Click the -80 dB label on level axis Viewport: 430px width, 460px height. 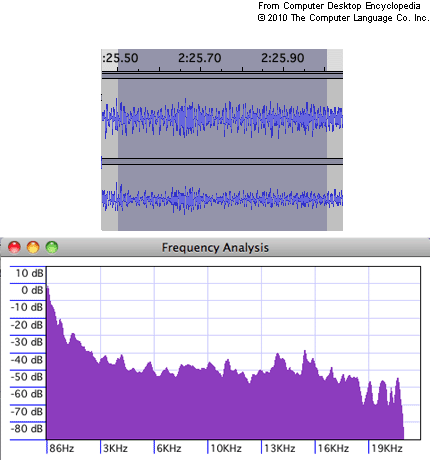(x=27, y=428)
